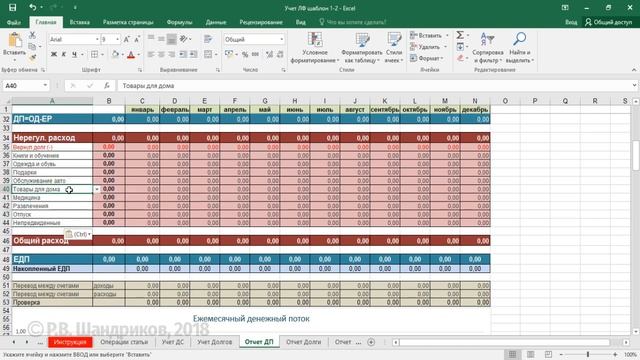Open the cell borders tool
640x360 pixels.
click(95, 54)
